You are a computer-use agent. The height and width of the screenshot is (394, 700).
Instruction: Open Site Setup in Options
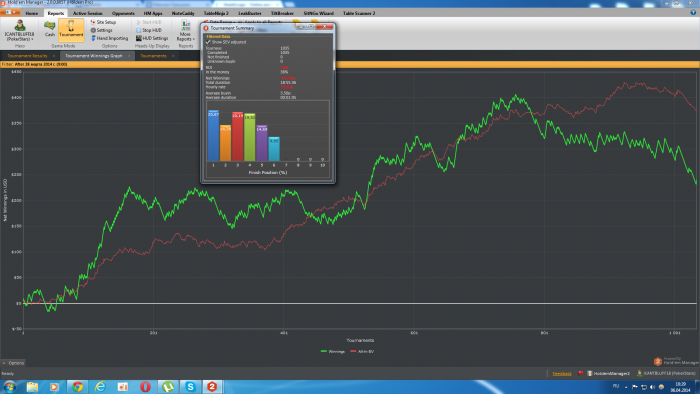tap(104, 22)
